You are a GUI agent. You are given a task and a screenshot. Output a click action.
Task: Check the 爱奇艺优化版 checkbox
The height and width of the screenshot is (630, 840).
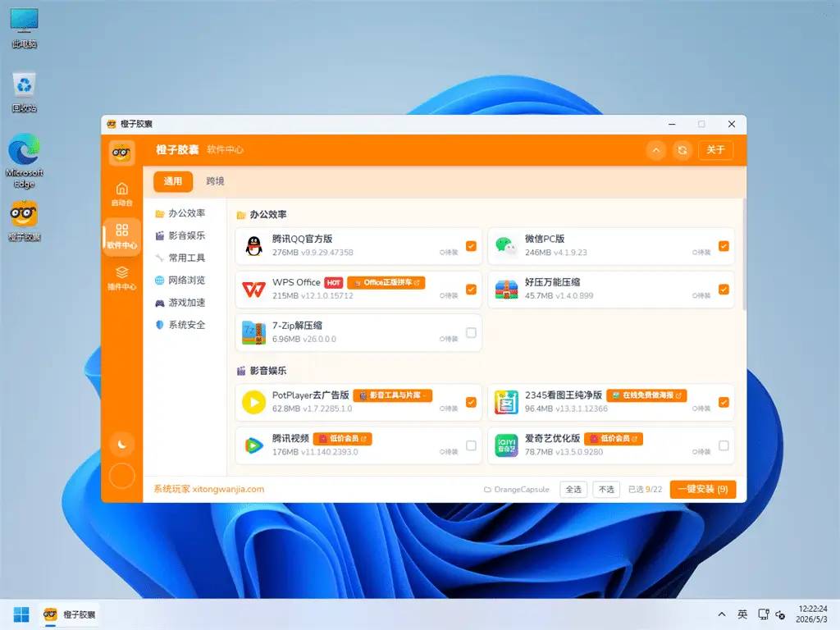[724, 445]
